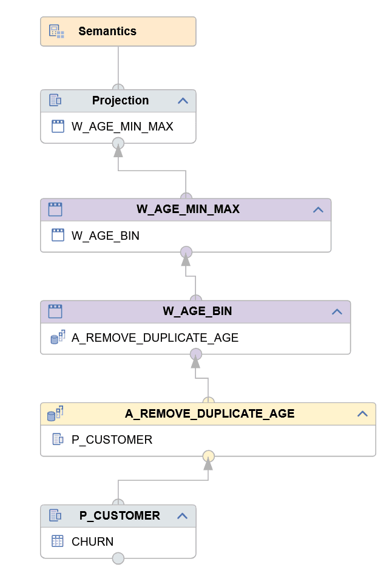Collapse the P_CUSTOMER node
The image size is (392, 570).
coord(183,516)
